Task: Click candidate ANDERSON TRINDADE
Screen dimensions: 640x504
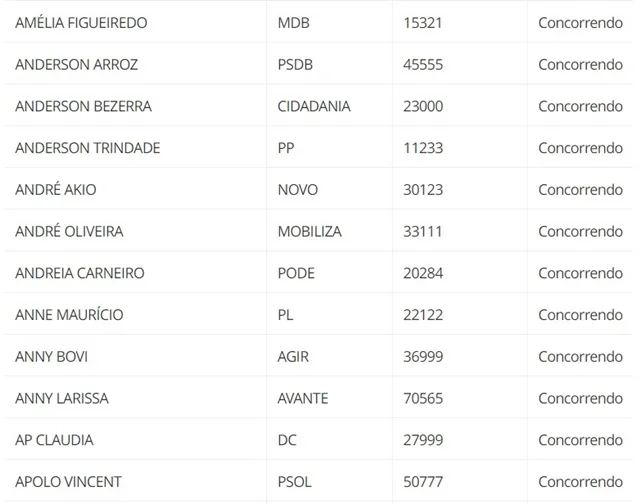Action: point(87,148)
